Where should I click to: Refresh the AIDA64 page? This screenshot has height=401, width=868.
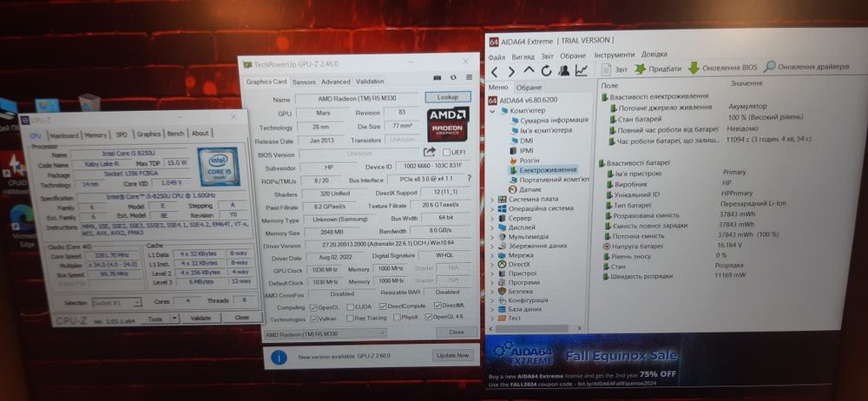[546, 71]
